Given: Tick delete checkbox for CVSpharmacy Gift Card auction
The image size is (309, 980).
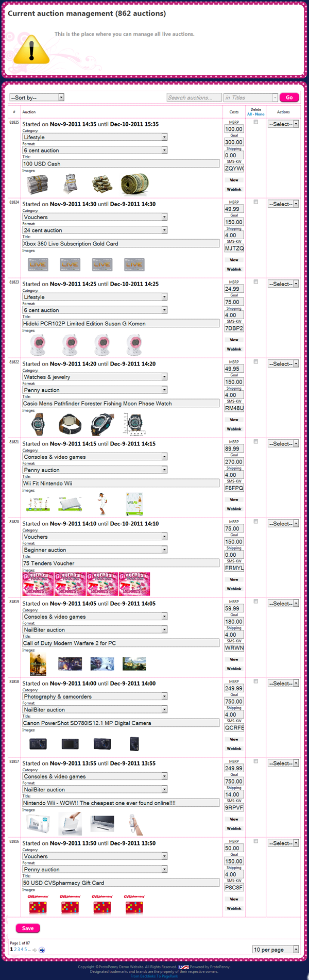Looking at the screenshot, I should tap(256, 841).
